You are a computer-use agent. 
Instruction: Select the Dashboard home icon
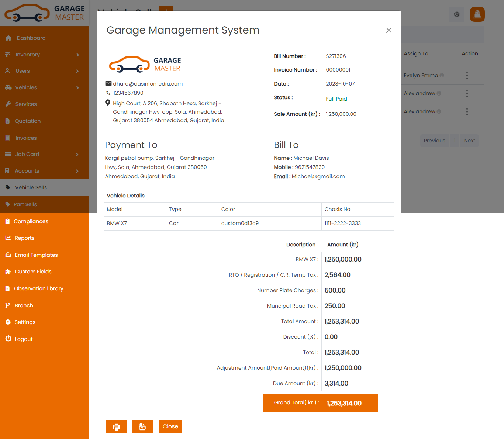(x=8, y=38)
